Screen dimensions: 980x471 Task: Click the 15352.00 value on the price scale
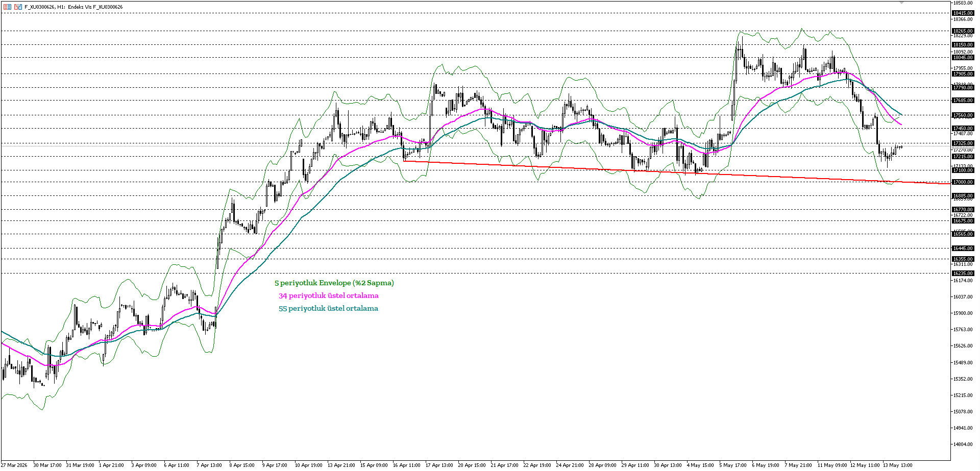[963, 379]
